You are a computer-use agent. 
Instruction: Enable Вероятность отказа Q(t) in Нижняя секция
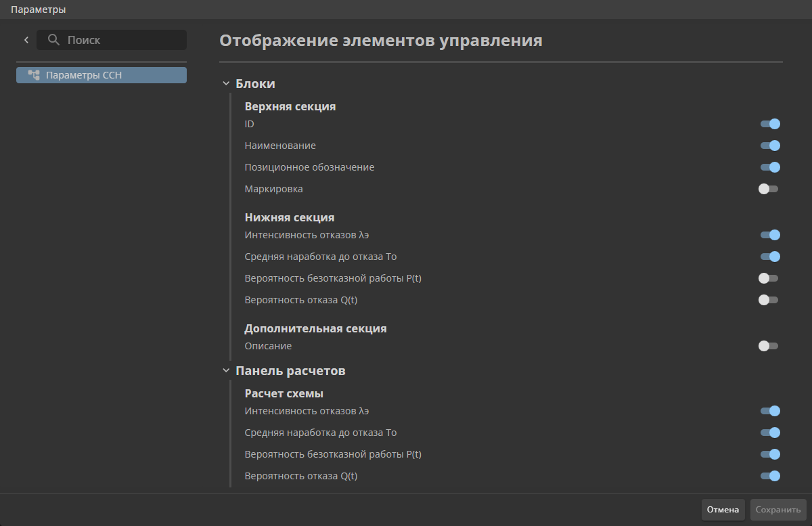(x=769, y=300)
